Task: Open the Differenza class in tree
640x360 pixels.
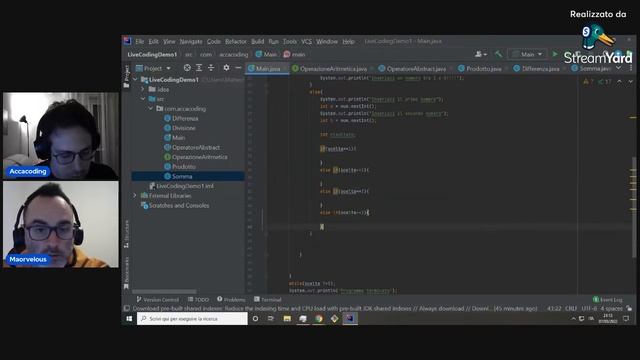Action: point(181,118)
